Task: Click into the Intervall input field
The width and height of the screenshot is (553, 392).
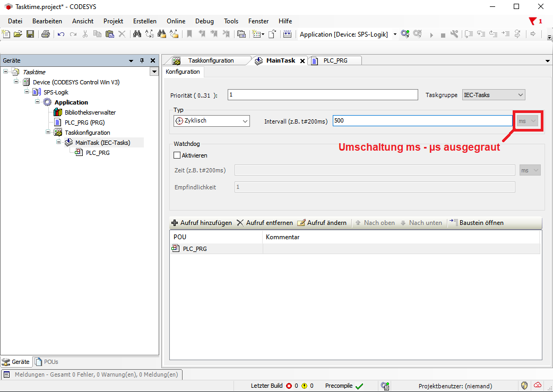Action: [422, 121]
